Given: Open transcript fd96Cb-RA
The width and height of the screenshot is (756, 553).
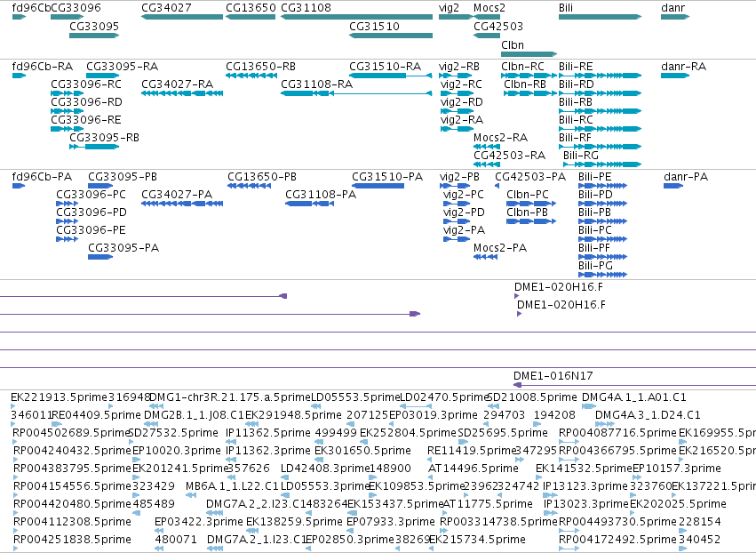Looking at the screenshot, I should tap(19, 76).
